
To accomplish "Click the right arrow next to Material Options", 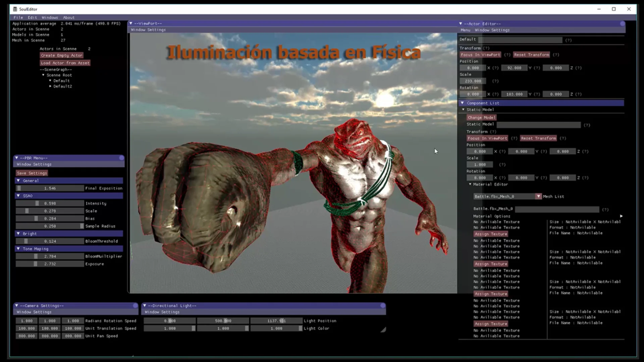I will (621, 216).
